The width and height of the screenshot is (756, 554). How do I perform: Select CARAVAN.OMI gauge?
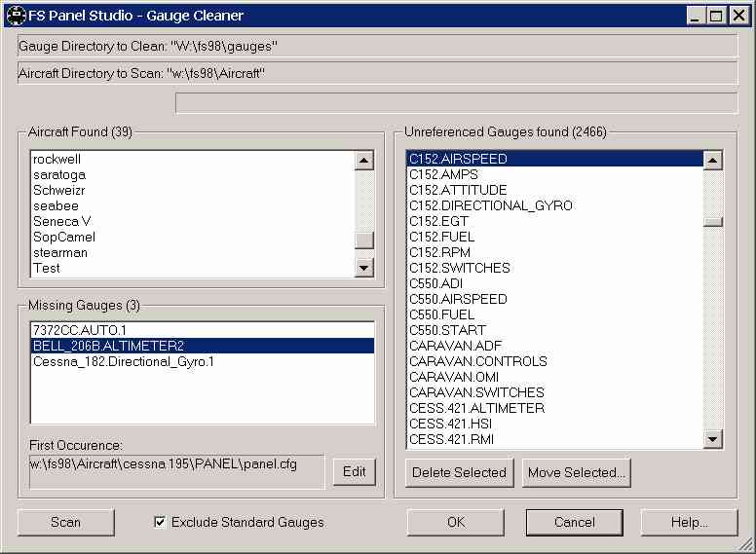(555, 377)
